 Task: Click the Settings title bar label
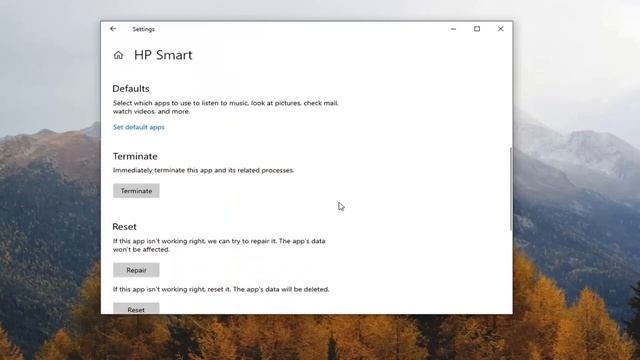click(x=144, y=29)
